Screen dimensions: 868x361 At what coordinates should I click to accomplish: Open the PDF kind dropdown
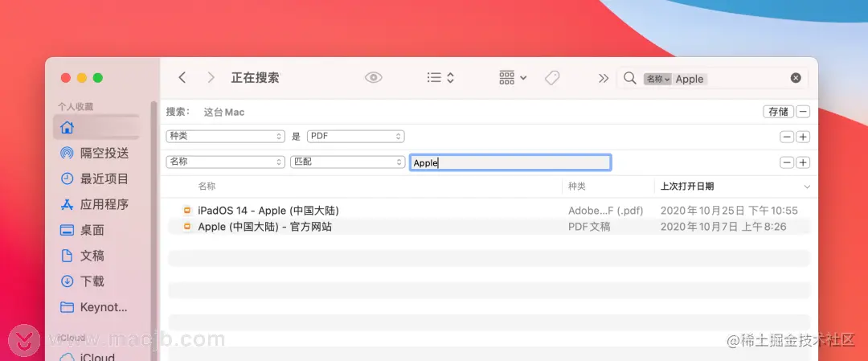tap(356, 136)
